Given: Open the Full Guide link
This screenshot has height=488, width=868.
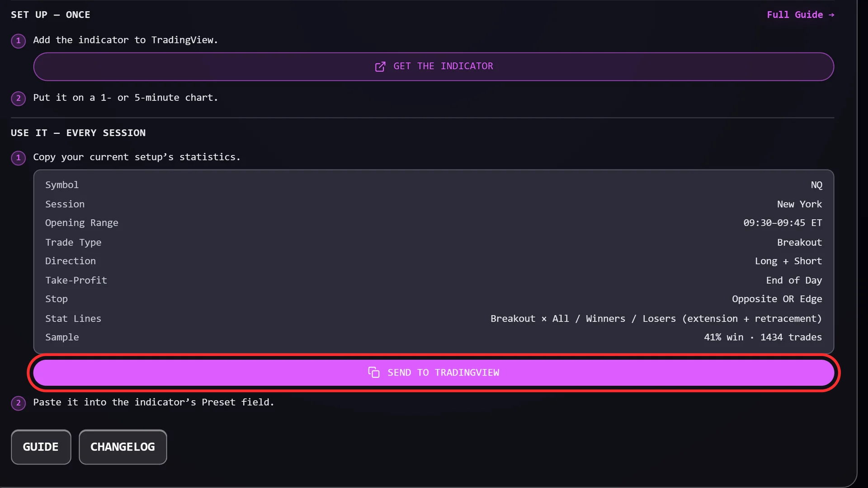Looking at the screenshot, I should coord(800,14).
